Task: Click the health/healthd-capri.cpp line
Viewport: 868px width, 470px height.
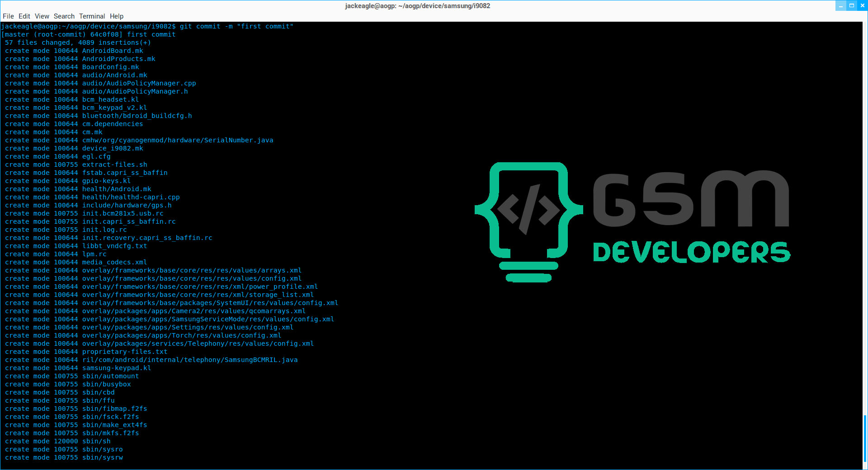Action: coord(92,197)
